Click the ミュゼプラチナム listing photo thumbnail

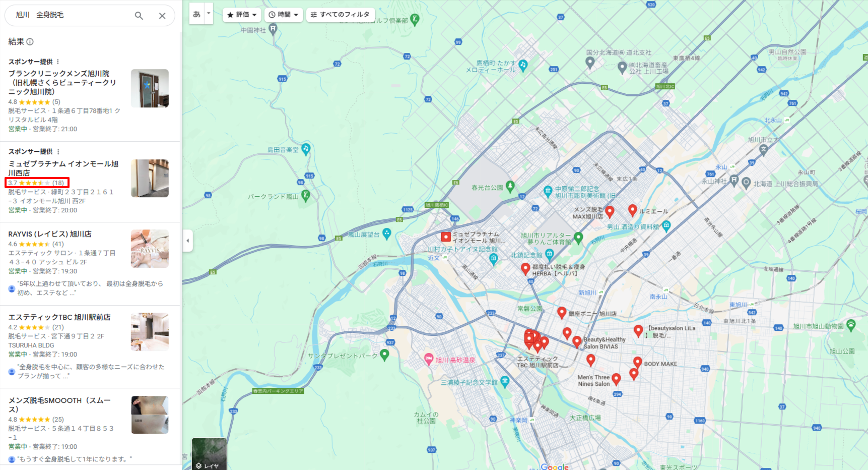(150, 179)
